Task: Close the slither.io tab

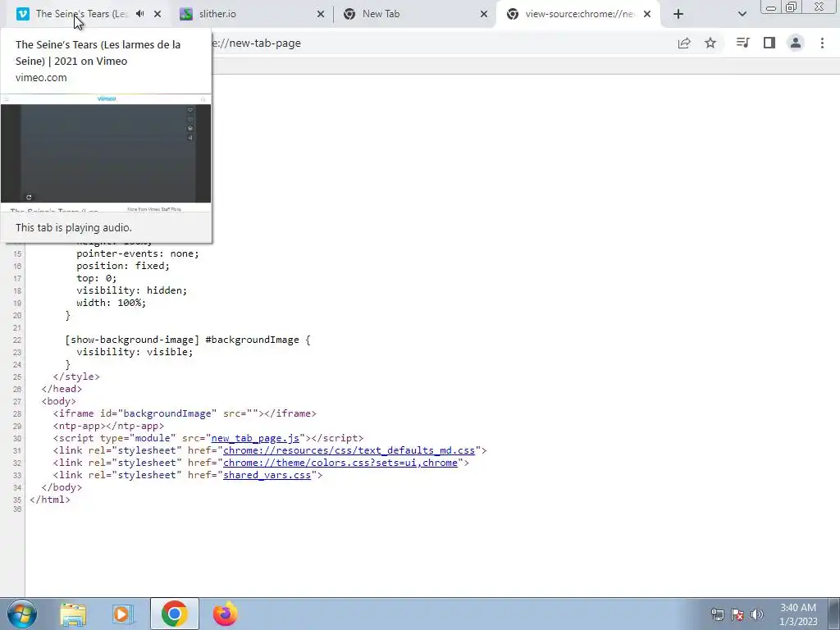Action: point(321,14)
